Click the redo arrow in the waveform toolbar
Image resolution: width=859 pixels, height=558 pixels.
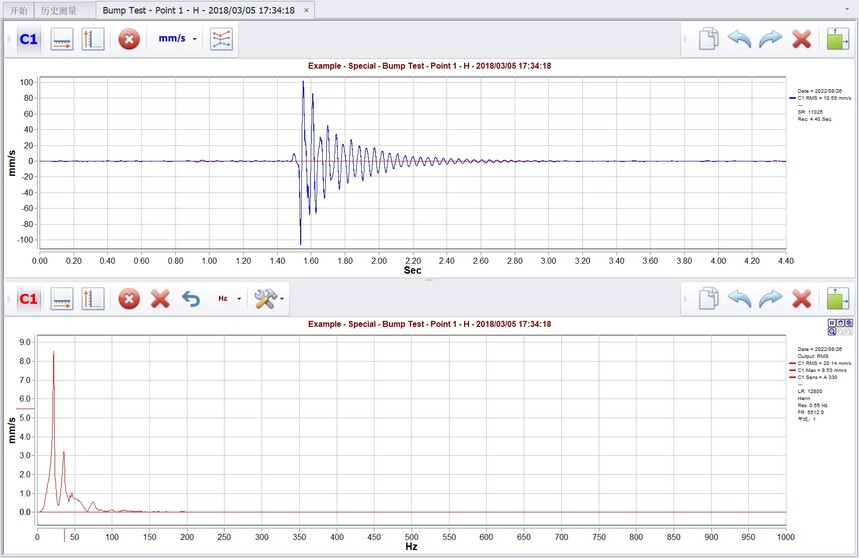pyautogui.click(x=770, y=40)
